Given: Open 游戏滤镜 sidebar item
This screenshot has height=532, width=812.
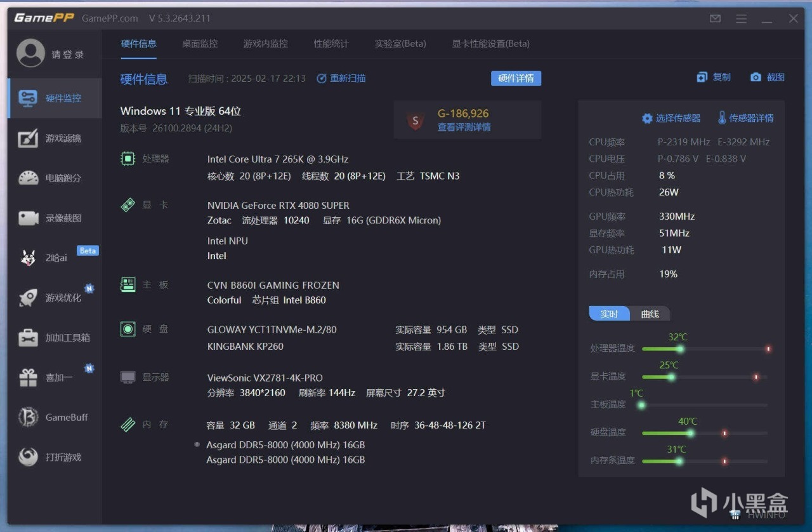Looking at the screenshot, I should click(55, 138).
